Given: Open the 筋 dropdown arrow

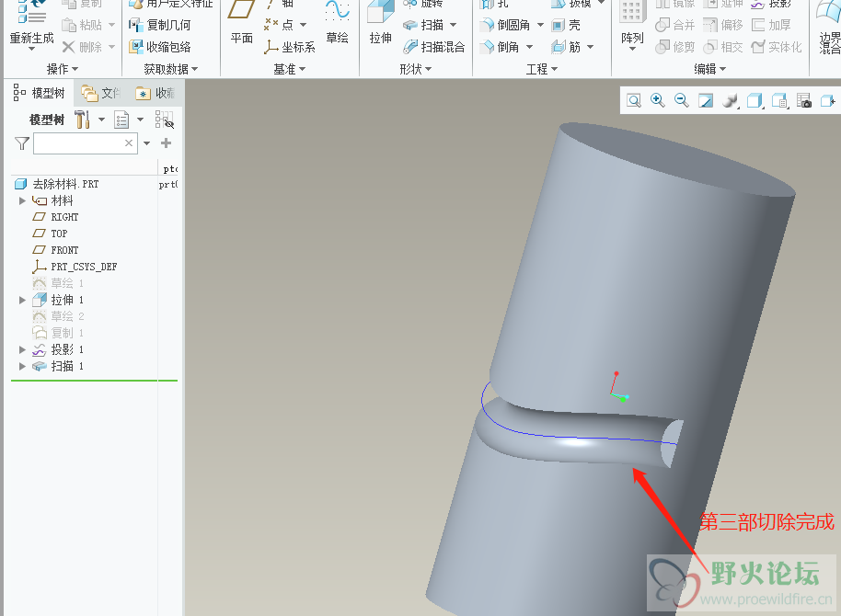Looking at the screenshot, I should tap(591, 47).
